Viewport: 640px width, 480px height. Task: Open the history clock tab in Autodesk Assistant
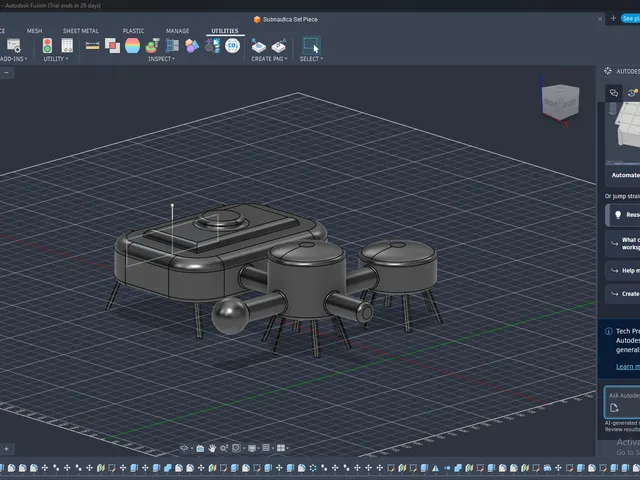[632, 93]
